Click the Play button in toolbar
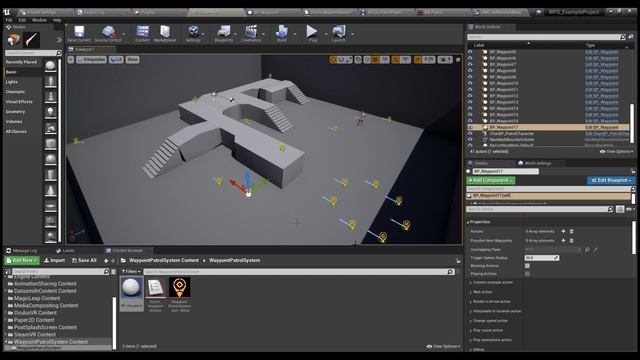 click(312, 33)
